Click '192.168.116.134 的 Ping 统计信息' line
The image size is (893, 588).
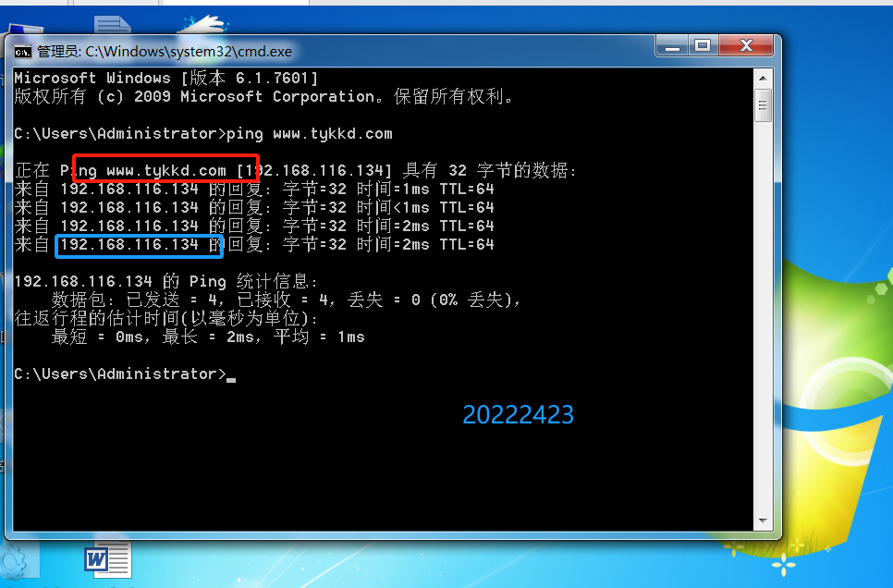[x=165, y=281]
